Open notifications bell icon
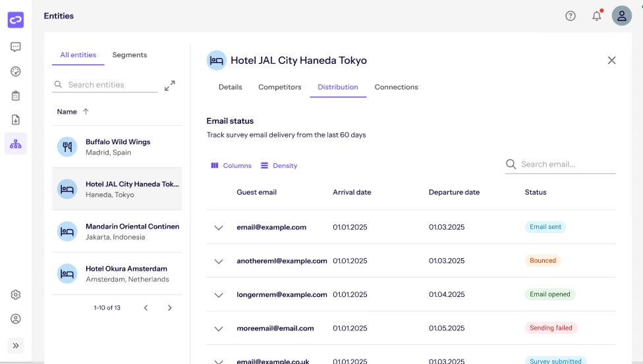The image size is (643, 364). tap(597, 16)
